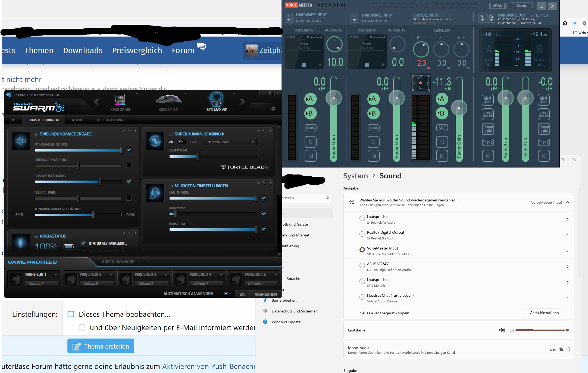Toggle Monitoring checkbox
Screen dimensions: 588x373
(264, 214)
